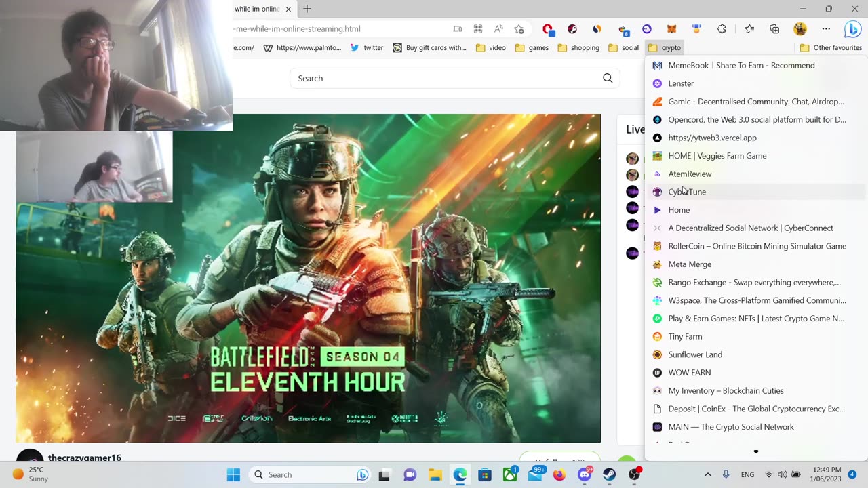Open CyberConnect Decentralized Social Network bookmark
This screenshot has width=868, height=488.
[756, 228]
